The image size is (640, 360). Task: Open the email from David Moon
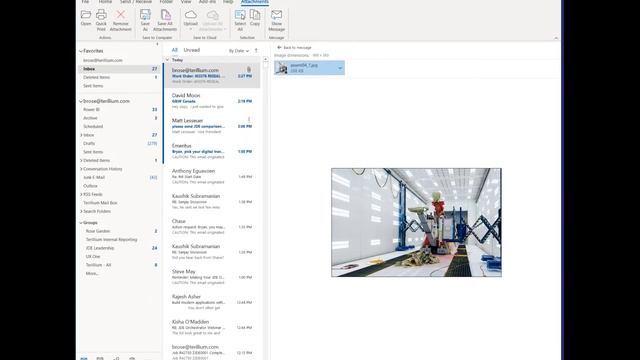[x=212, y=101]
